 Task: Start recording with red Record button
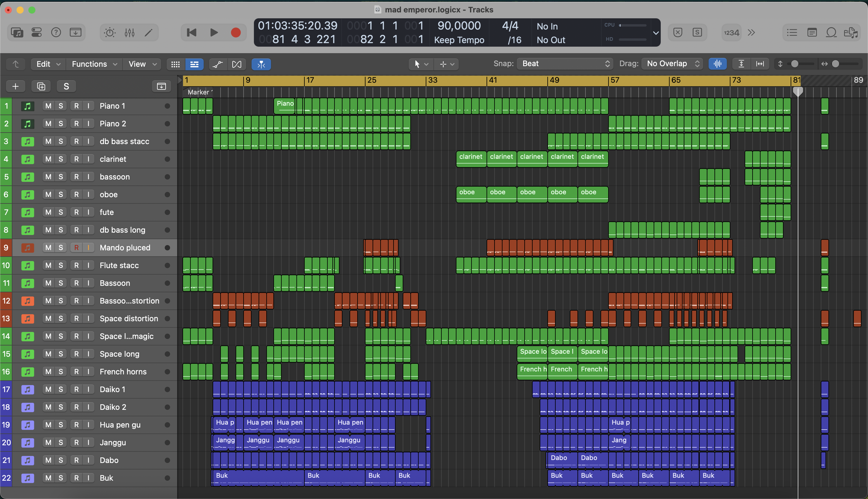pos(236,32)
